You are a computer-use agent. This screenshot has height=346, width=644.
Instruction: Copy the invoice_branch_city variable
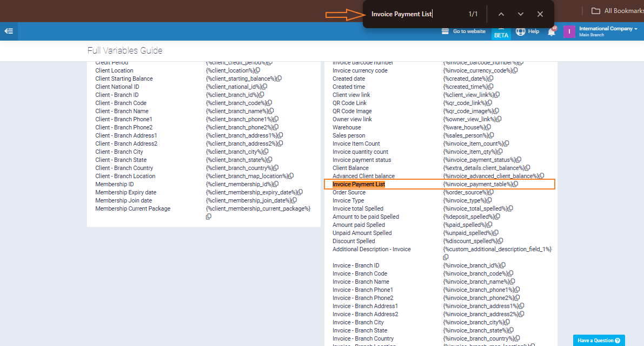tap(509, 322)
